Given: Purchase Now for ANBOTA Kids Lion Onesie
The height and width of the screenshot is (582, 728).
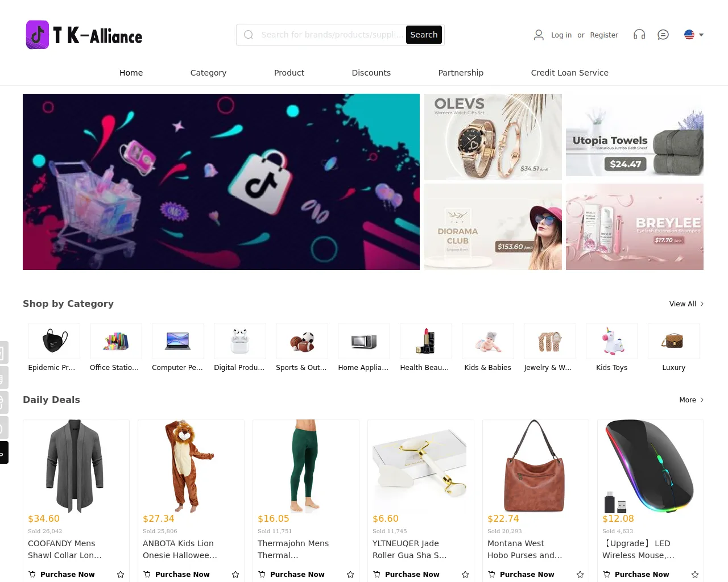Looking at the screenshot, I should (x=176, y=575).
